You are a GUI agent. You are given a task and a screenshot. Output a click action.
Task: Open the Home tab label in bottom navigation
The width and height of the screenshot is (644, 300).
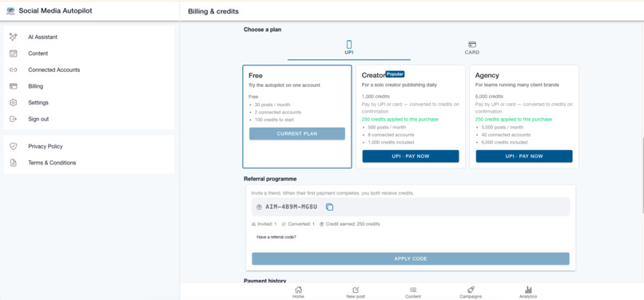click(298, 296)
